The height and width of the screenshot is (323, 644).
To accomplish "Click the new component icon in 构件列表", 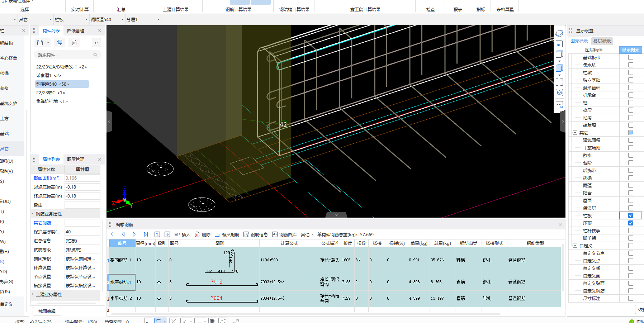I will tap(40, 43).
